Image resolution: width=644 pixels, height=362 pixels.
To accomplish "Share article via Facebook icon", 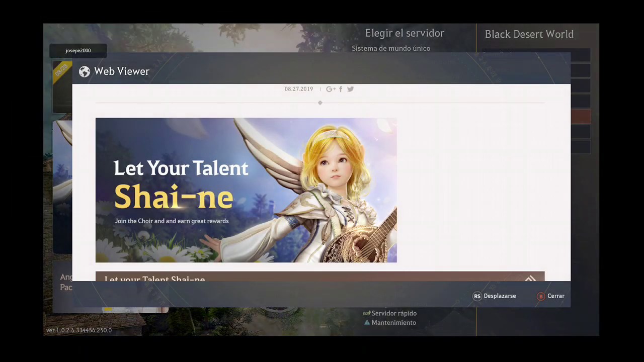I will point(341,89).
